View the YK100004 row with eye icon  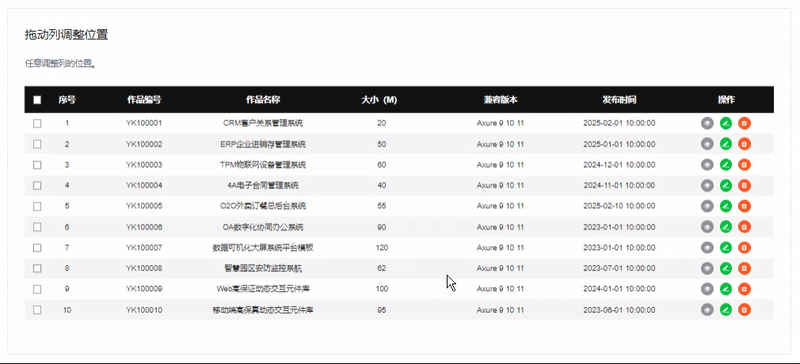coord(707,185)
